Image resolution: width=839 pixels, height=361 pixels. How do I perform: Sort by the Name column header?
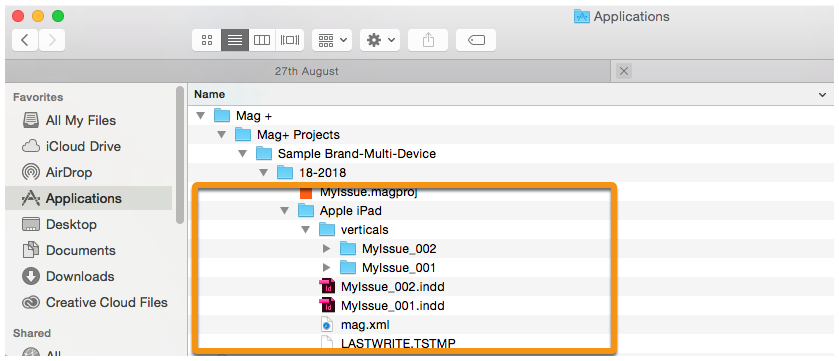(209, 94)
